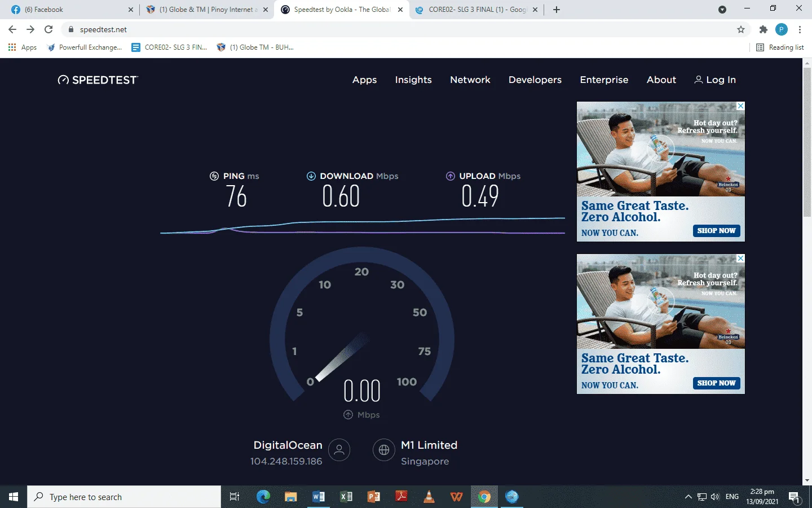Click the ping icon beside PING ms
812x508 pixels.
[x=214, y=176]
